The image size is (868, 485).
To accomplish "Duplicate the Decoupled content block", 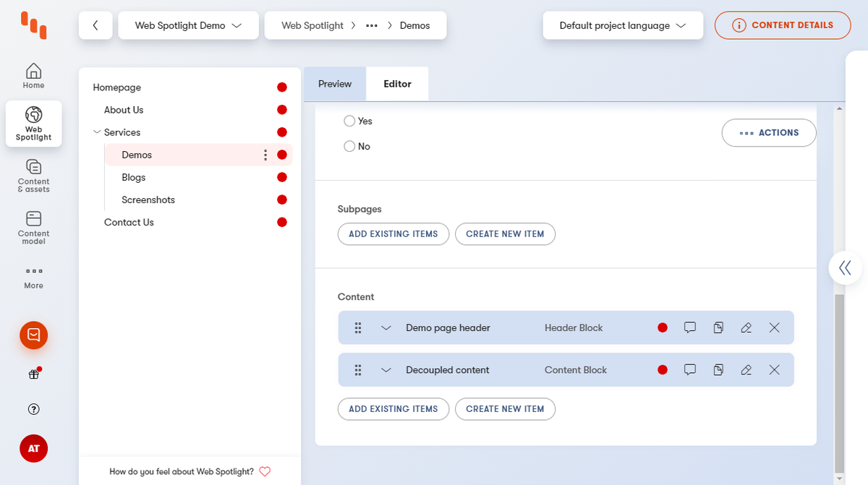I will (718, 369).
